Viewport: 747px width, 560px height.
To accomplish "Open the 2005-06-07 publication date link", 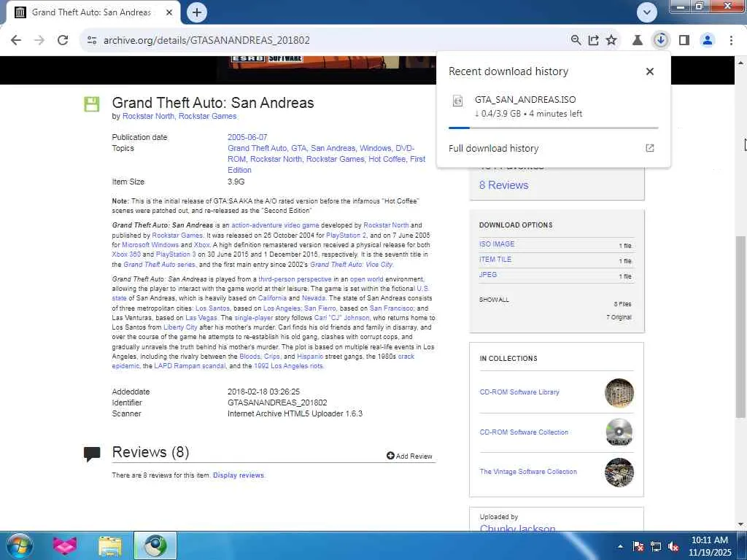I will point(247,137).
